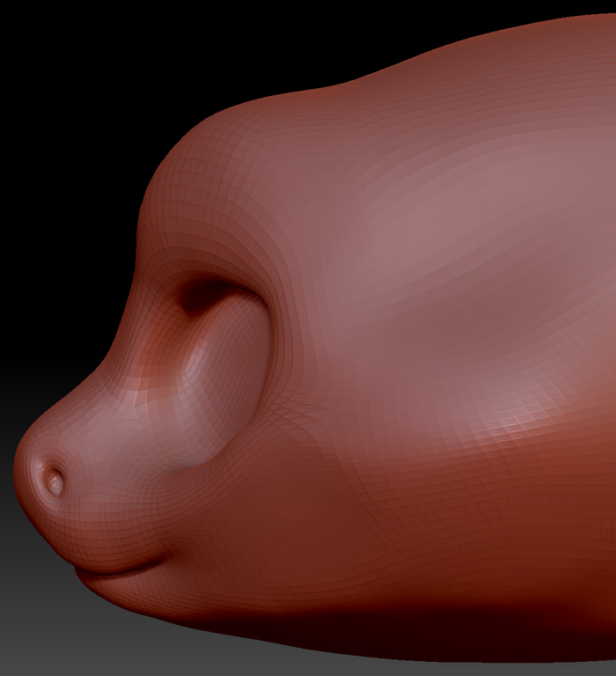Image resolution: width=616 pixels, height=676 pixels.
Task: Click the nostril hole on the sculpt
Action: pyautogui.click(x=54, y=480)
